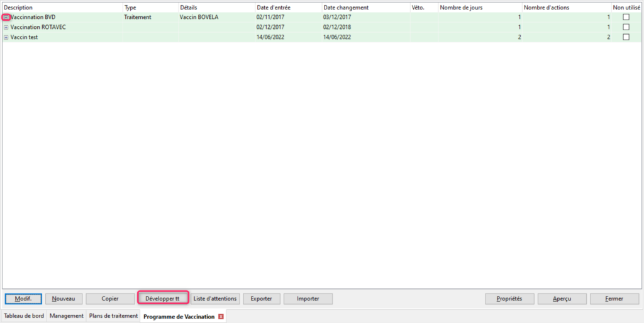Click the Développer tt button

163,298
